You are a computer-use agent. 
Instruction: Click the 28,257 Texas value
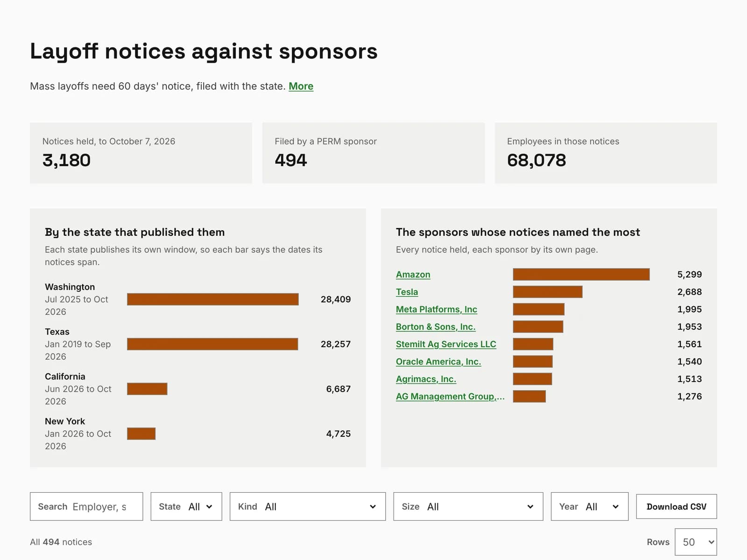coord(336,344)
